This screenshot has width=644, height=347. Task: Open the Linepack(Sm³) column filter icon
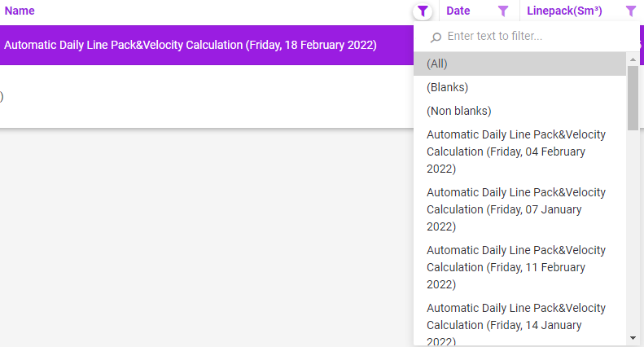(x=631, y=11)
